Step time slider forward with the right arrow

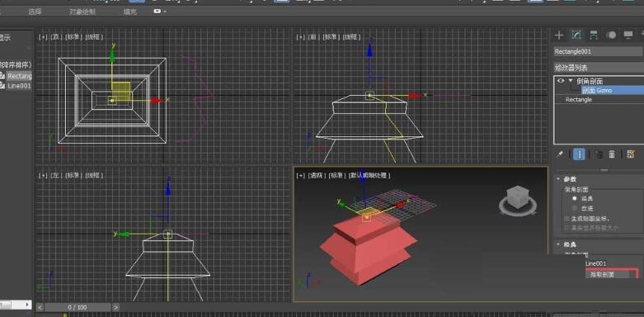(x=115, y=307)
